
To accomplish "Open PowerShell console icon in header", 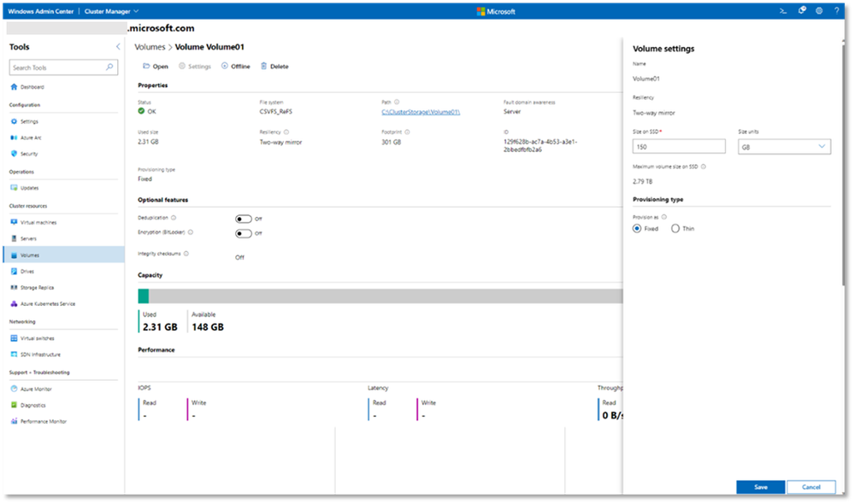I will 783,11.
